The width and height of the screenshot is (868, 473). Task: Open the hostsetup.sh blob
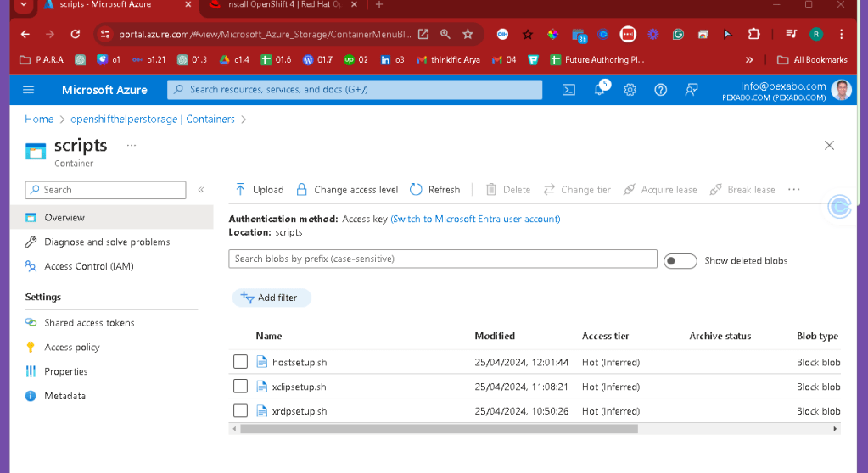pyautogui.click(x=300, y=362)
